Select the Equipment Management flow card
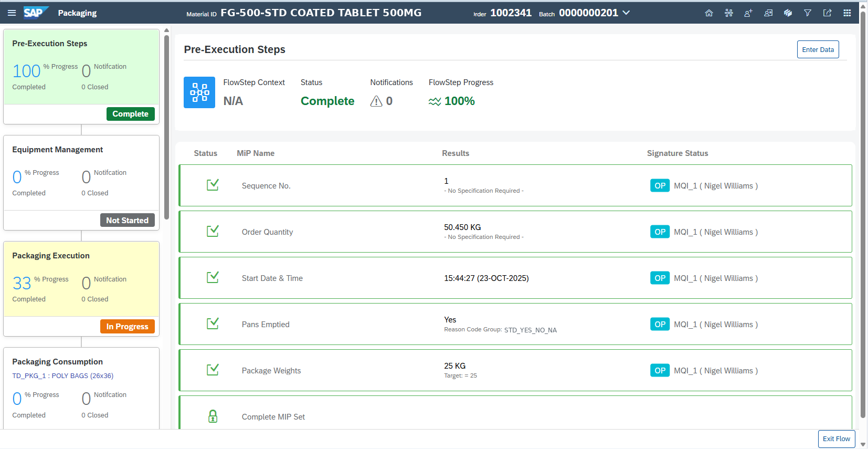Viewport: 868px width, 449px height. coord(81,183)
